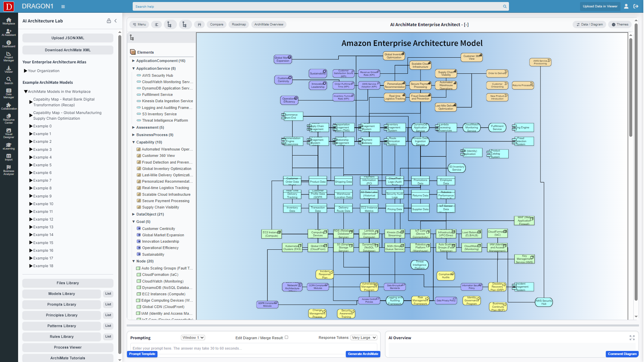The image size is (644, 362).
Task: Click the Data Manager sidebar icon
Action: pyautogui.click(x=9, y=93)
